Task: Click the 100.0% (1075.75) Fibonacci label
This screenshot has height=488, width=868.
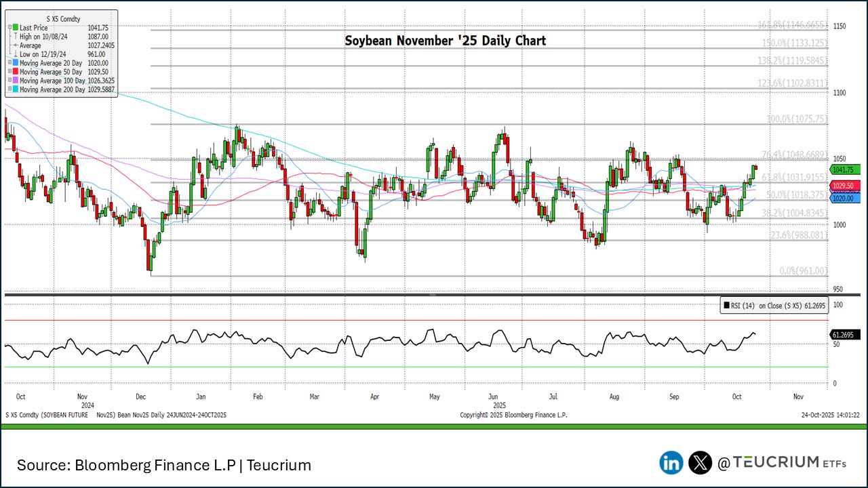Action: [x=797, y=119]
